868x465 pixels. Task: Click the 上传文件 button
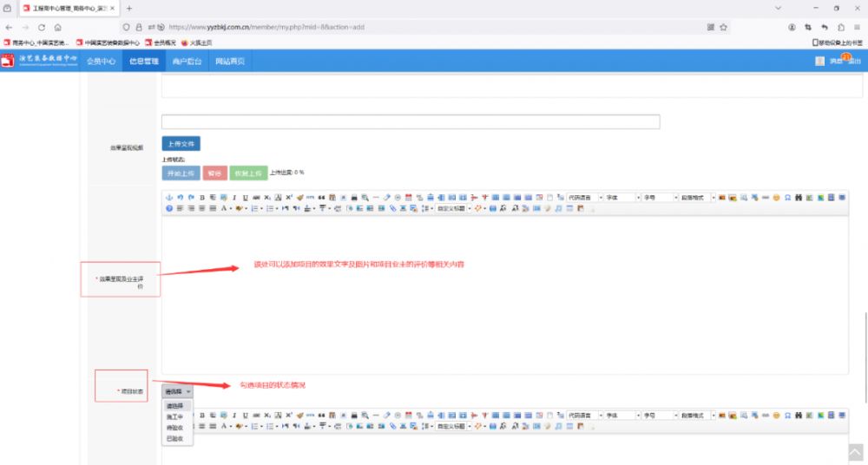(x=181, y=144)
